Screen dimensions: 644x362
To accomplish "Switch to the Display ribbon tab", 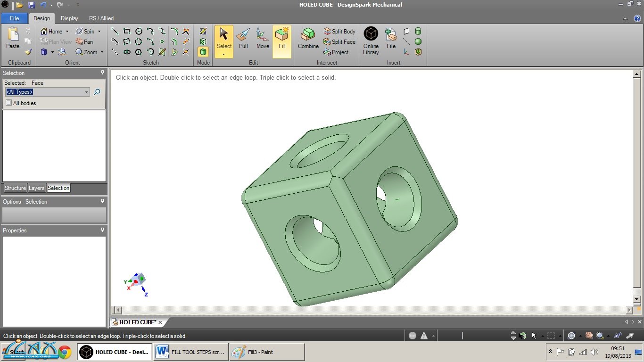I will click(x=69, y=18).
